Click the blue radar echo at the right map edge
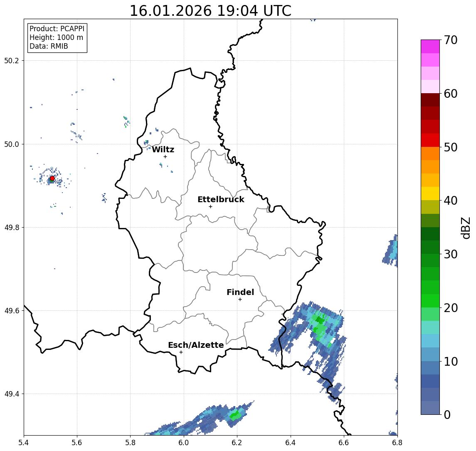Image resolution: width=476 pixels, height=451 pixels. pos(390,250)
